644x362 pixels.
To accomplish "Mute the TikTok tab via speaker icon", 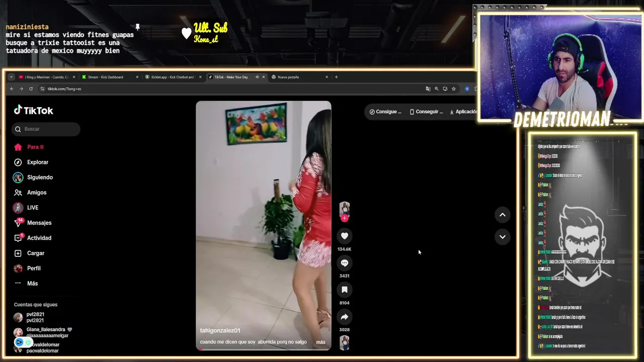I will [257, 77].
